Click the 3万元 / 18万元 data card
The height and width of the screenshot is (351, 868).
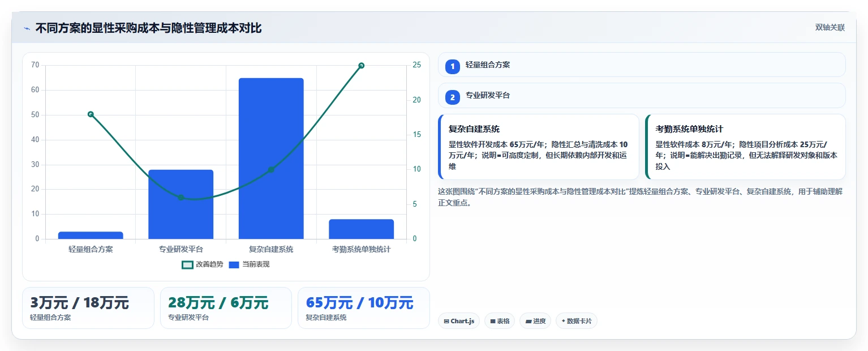88,308
